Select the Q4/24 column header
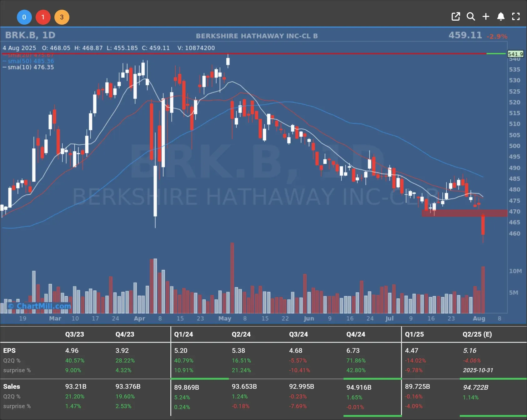The image size is (527, 420). 356,334
